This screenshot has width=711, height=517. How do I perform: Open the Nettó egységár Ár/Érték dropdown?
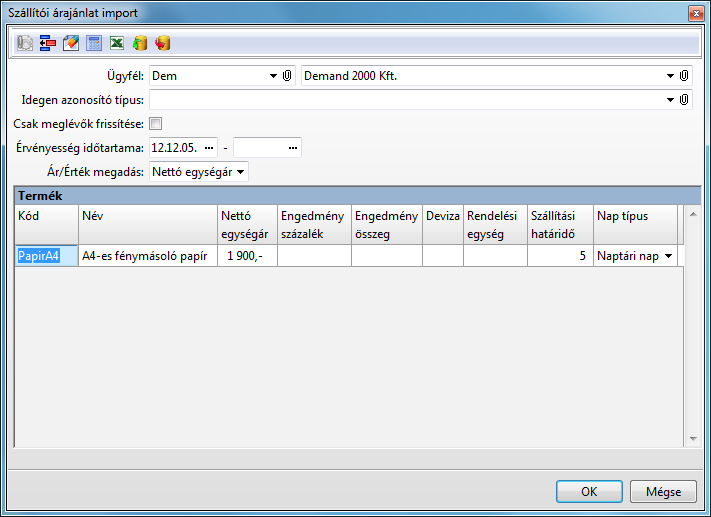pyautogui.click(x=241, y=172)
